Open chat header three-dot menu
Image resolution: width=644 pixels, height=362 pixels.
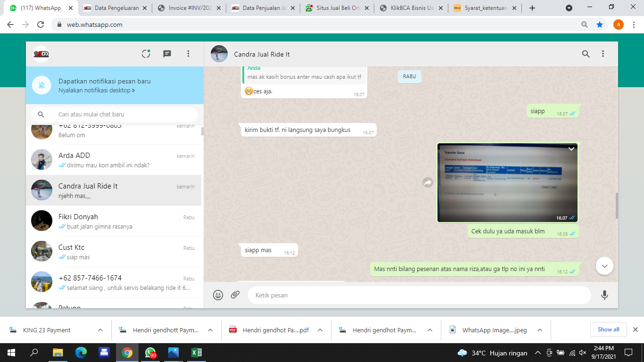[603, 54]
